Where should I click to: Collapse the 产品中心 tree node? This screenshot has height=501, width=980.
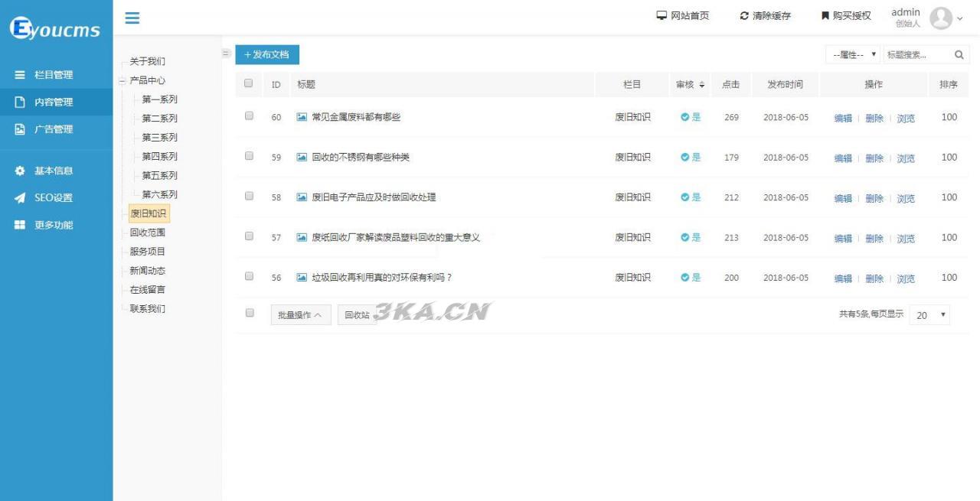click(122, 80)
